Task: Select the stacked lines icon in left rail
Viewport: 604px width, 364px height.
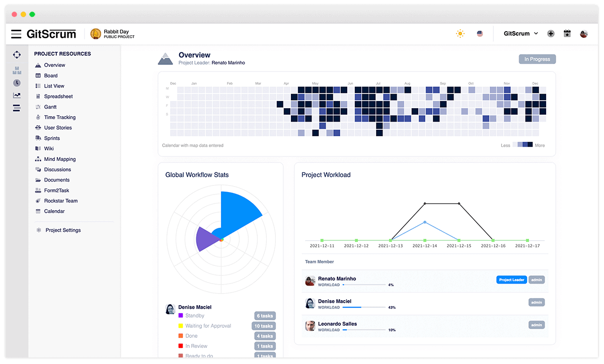Action: [17, 108]
